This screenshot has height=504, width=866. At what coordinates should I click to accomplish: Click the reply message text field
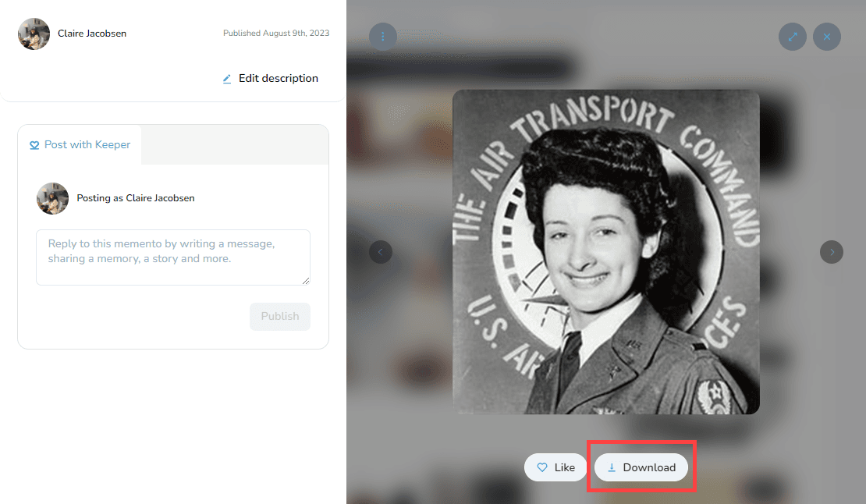pos(172,257)
